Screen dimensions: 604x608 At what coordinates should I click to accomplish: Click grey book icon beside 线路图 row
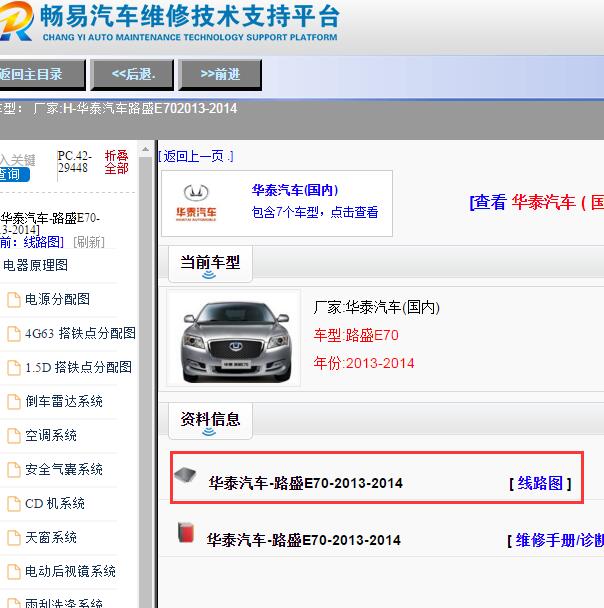pyautogui.click(x=186, y=475)
